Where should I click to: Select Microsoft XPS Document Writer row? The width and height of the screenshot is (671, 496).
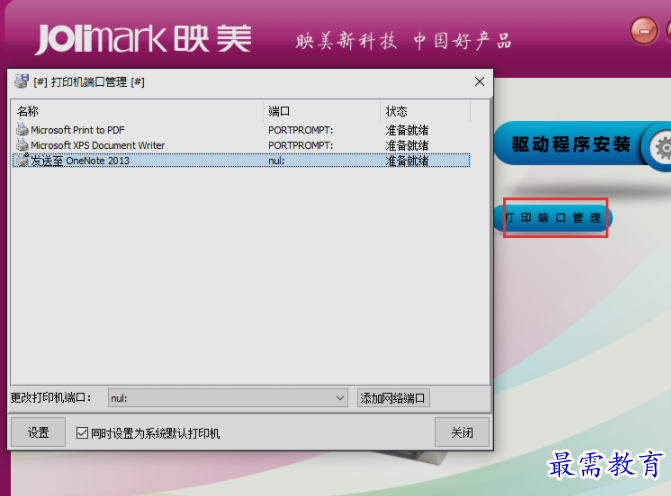click(241, 145)
